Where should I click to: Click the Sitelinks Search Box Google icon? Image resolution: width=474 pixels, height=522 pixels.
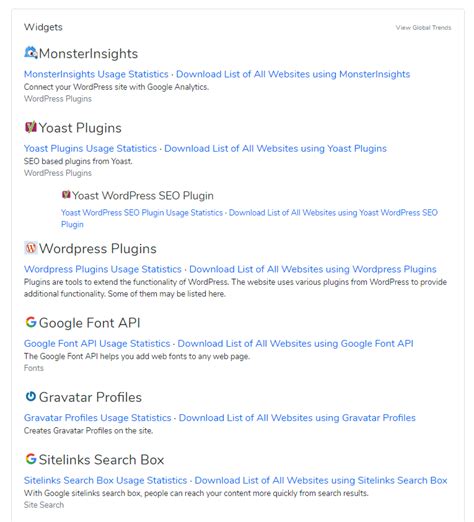point(31,459)
